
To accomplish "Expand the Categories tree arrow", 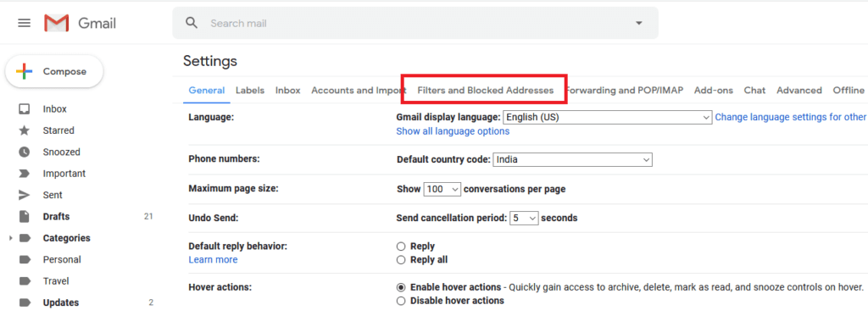I will pyautogui.click(x=10, y=238).
